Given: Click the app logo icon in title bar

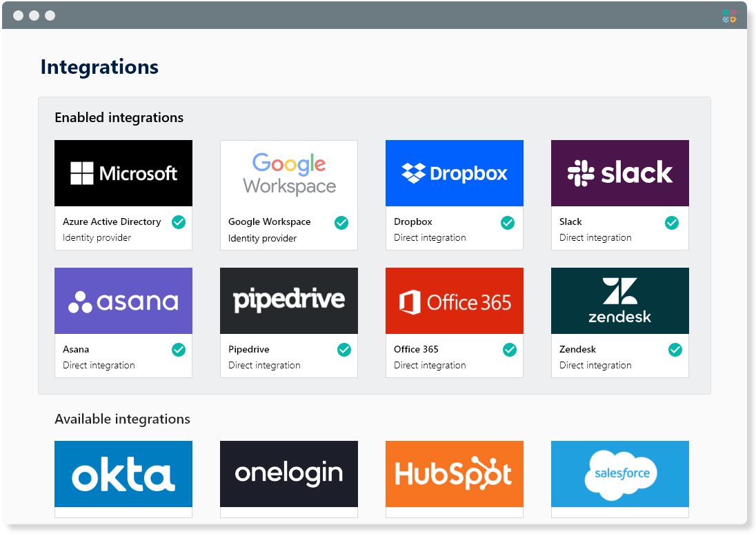Looking at the screenshot, I should 730,16.
